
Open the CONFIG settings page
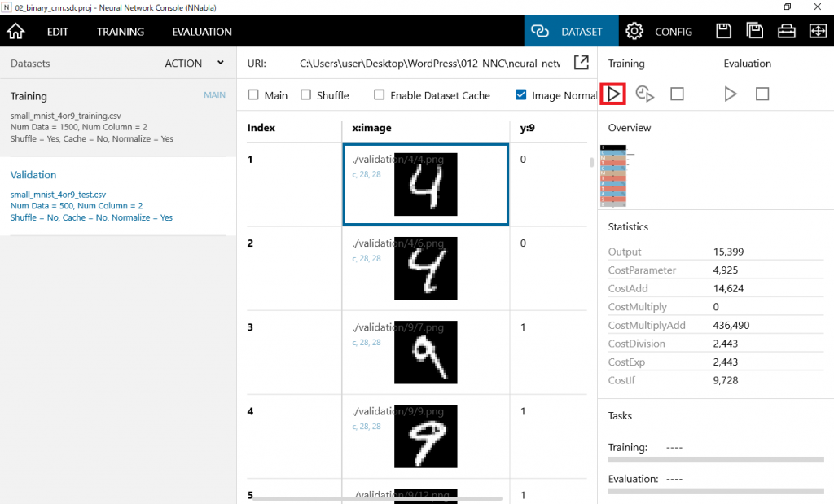click(x=659, y=32)
